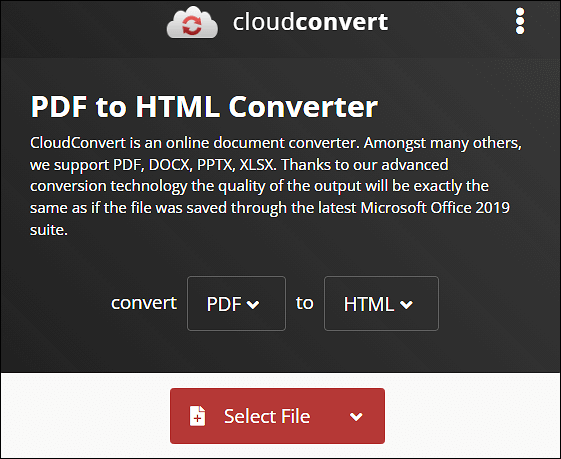Open the three-dot options menu
561x459 pixels.
520,21
